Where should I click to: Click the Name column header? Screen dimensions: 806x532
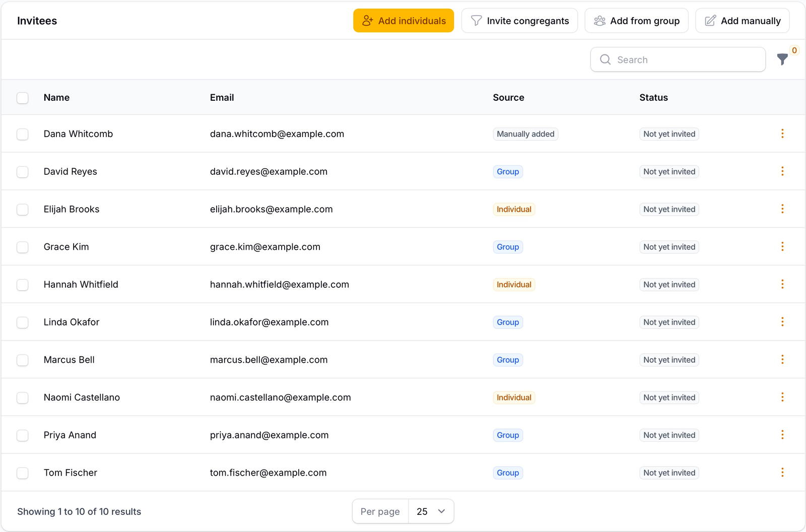56,98
